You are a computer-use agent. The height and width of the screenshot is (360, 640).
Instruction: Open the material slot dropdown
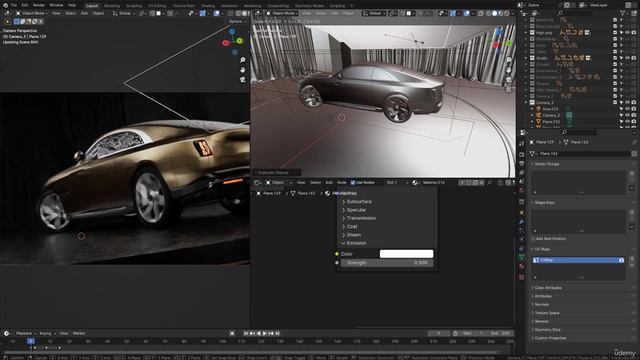point(396,182)
